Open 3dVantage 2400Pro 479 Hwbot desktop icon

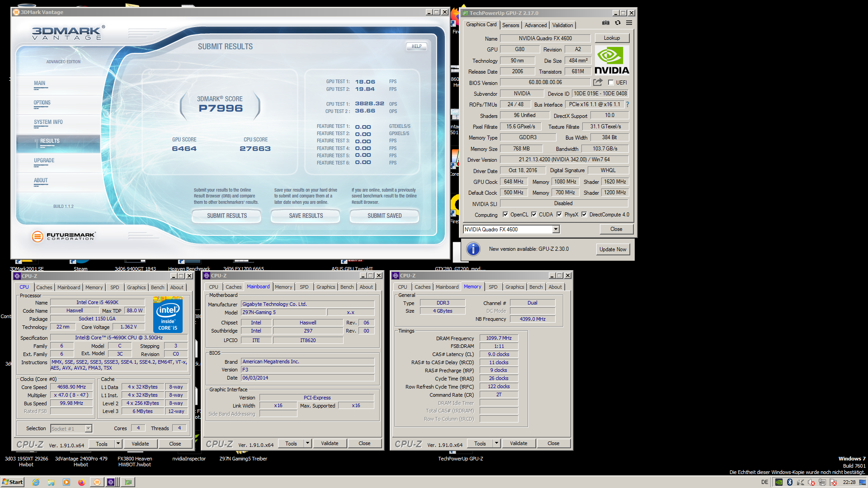point(81,461)
